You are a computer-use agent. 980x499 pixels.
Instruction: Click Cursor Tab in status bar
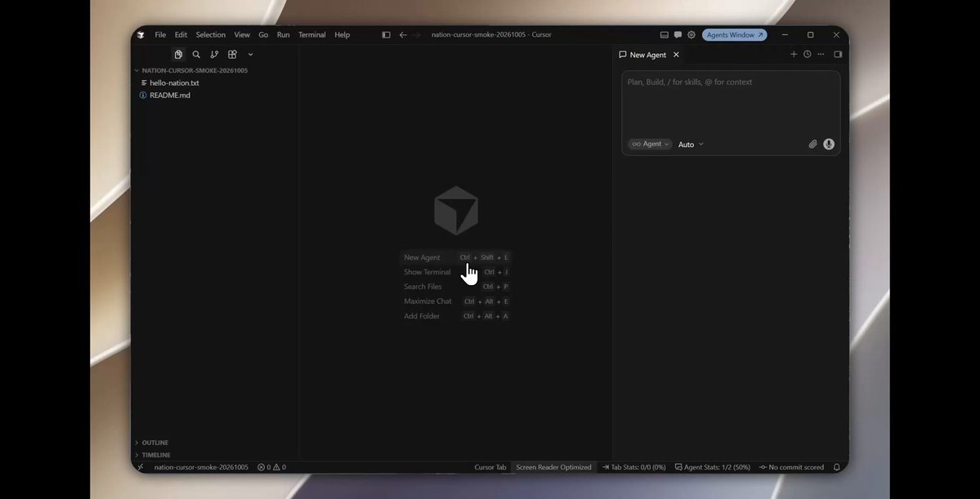(490, 467)
